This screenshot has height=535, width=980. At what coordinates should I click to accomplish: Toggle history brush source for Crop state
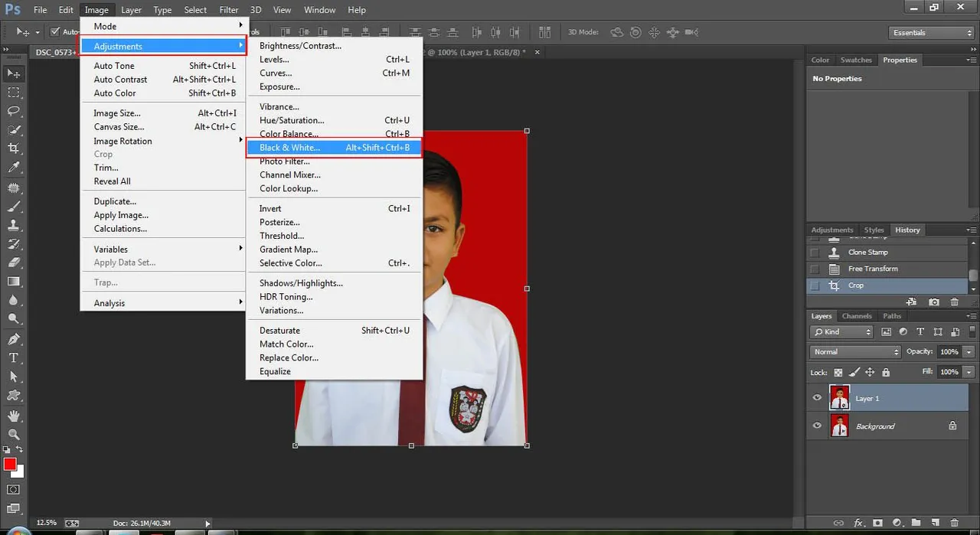pyautogui.click(x=815, y=285)
